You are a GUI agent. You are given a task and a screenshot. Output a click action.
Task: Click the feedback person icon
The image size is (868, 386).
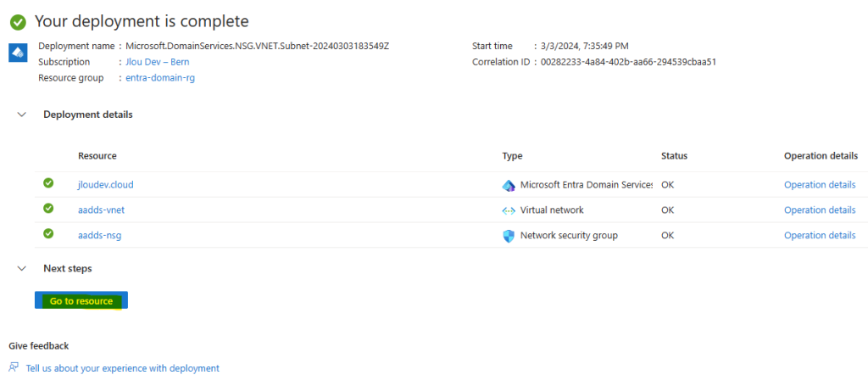pos(14,367)
